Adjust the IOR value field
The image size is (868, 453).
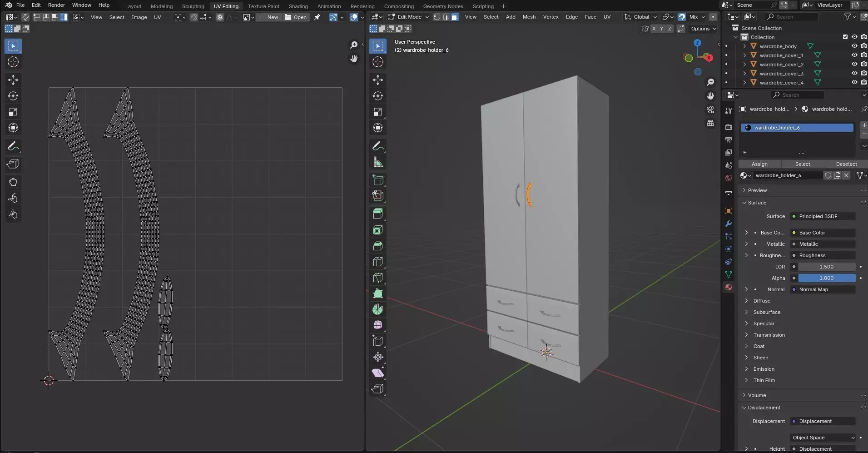pyautogui.click(x=827, y=267)
